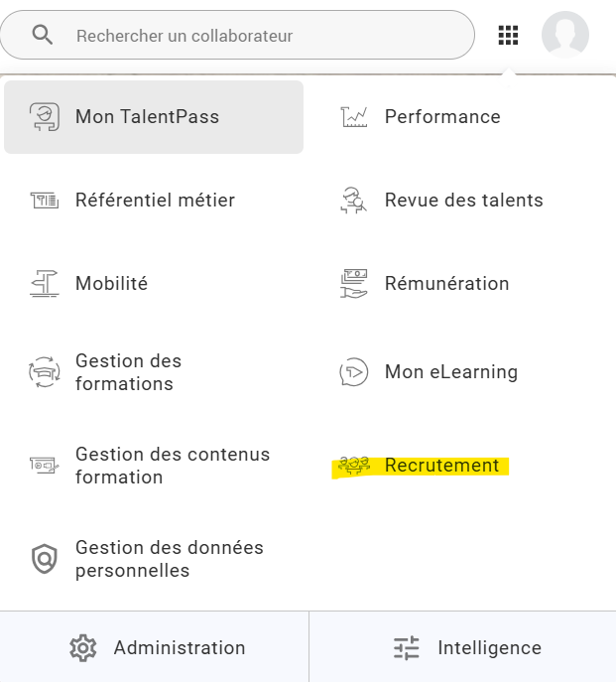Viewport: 616px width, 682px height.
Task: Open the Intelligence section
Action: point(466,648)
